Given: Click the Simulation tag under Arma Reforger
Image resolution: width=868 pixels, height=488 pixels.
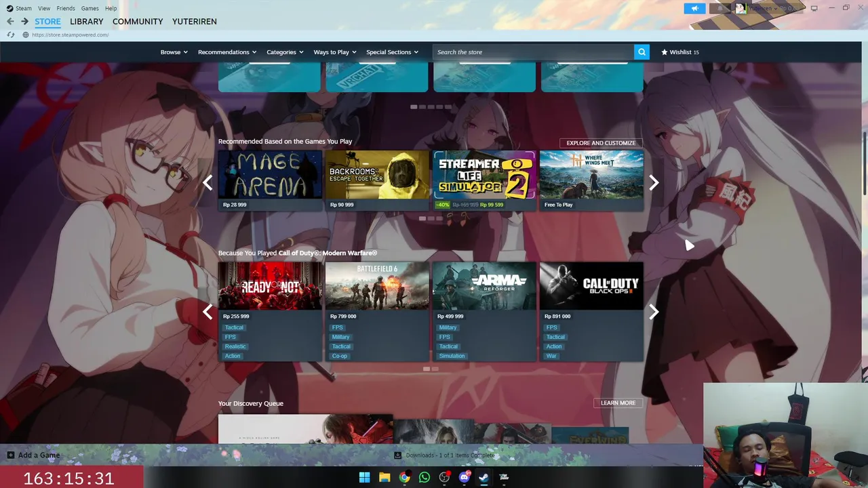Looking at the screenshot, I should (452, 356).
